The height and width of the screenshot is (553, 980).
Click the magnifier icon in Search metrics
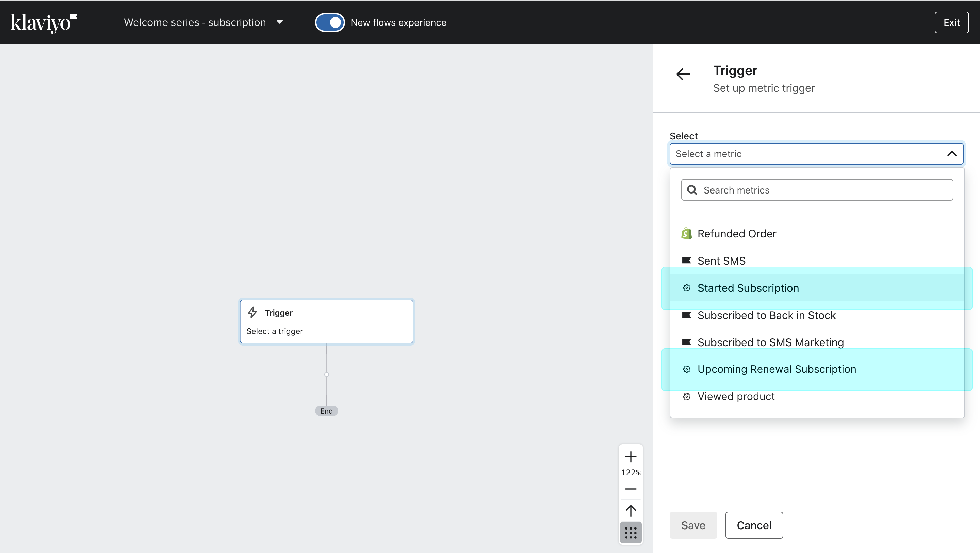(692, 190)
